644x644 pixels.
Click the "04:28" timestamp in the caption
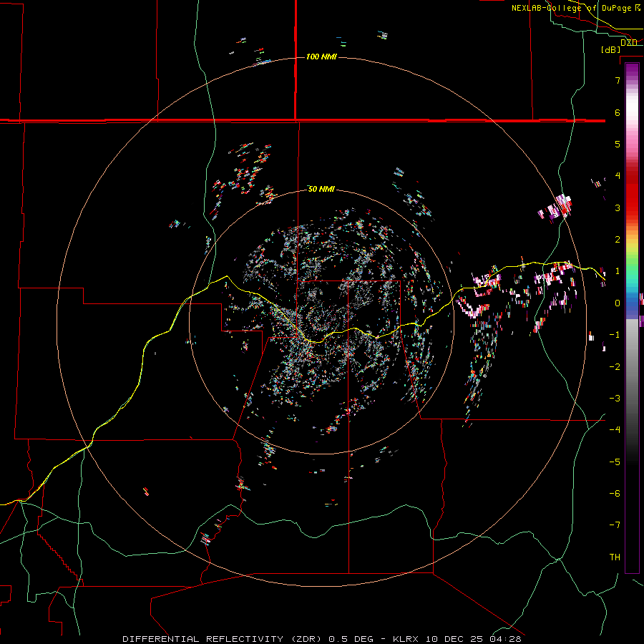click(505, 639)
